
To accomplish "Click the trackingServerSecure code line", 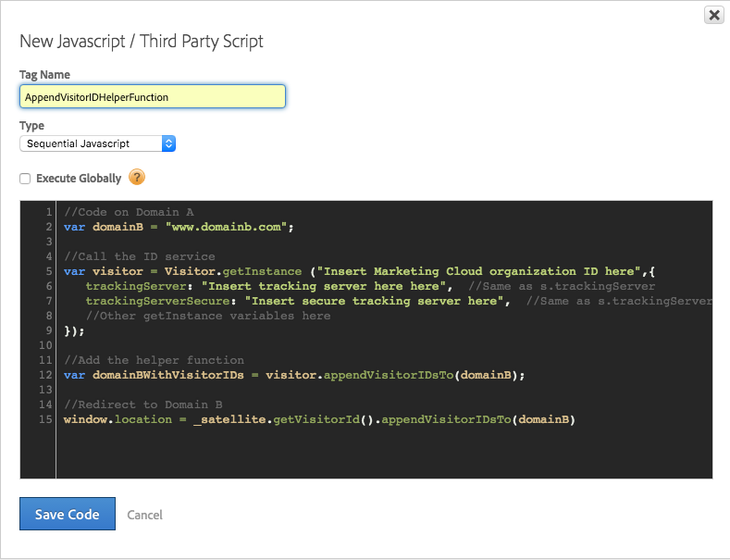I will 399,302.
